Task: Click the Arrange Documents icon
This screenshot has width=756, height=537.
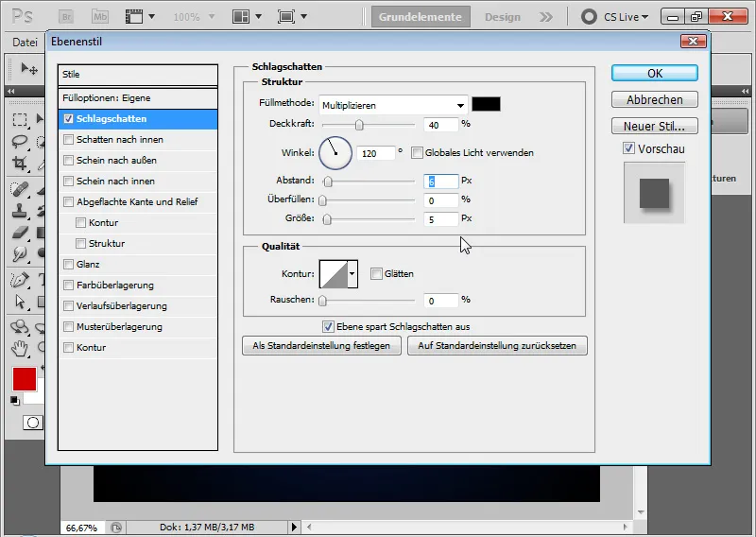Action: click(x=241, y=17)
